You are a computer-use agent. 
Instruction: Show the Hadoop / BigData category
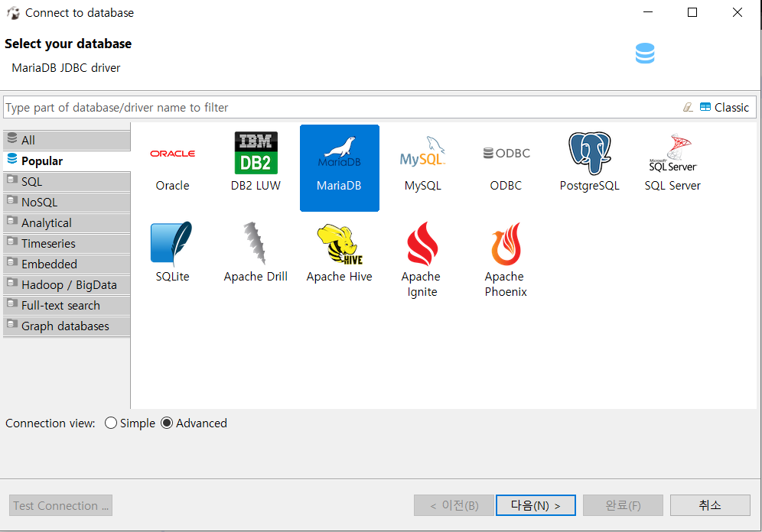(67, 285)
